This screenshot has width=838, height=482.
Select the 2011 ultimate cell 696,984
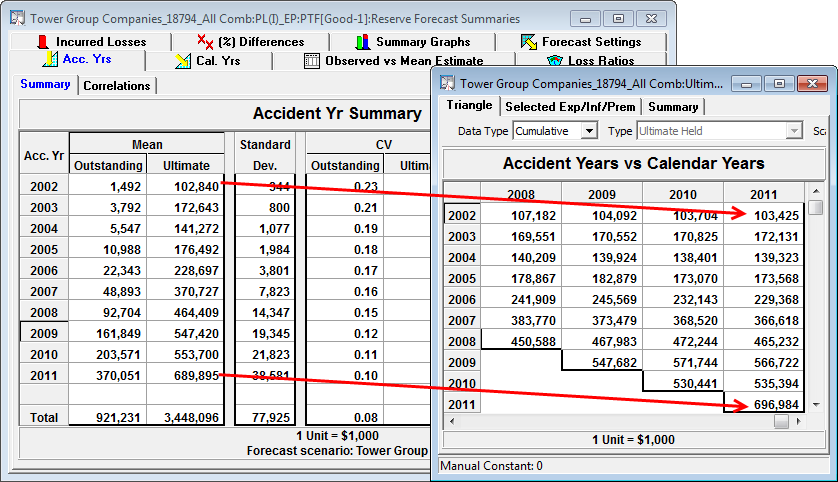764,404
